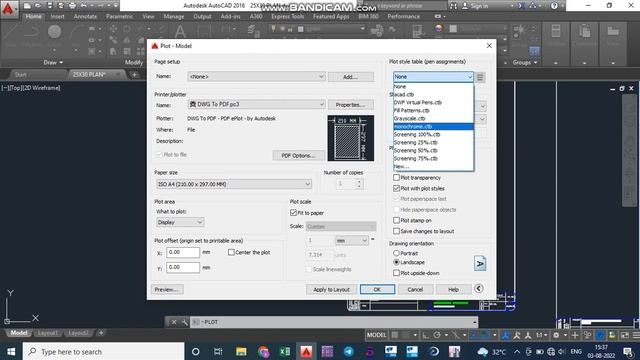Select the Polyline tool in Draw panel
The image size is (640, 360).
(x=31, y=32)
